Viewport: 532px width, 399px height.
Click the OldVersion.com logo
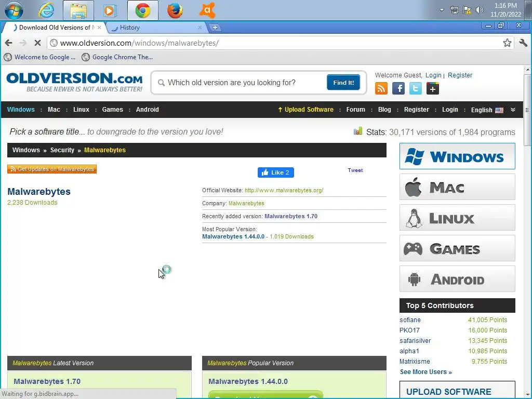[x=74, y=82]
